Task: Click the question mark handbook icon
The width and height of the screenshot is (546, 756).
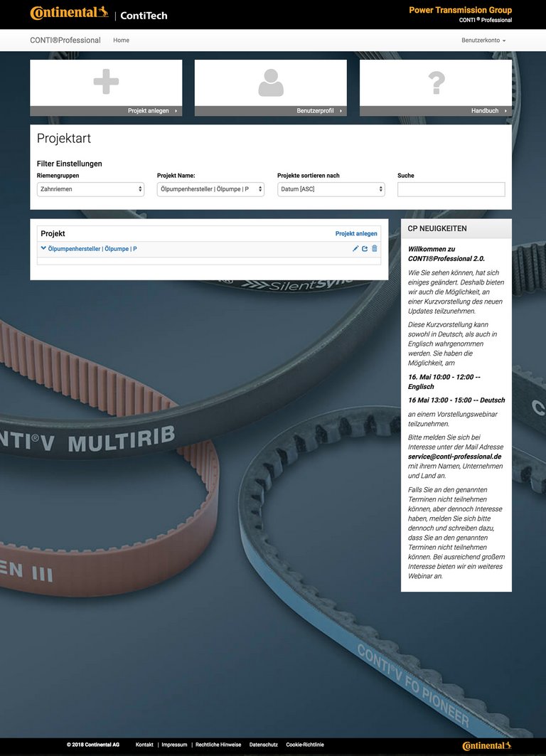Action: click(x=436, y=82)
